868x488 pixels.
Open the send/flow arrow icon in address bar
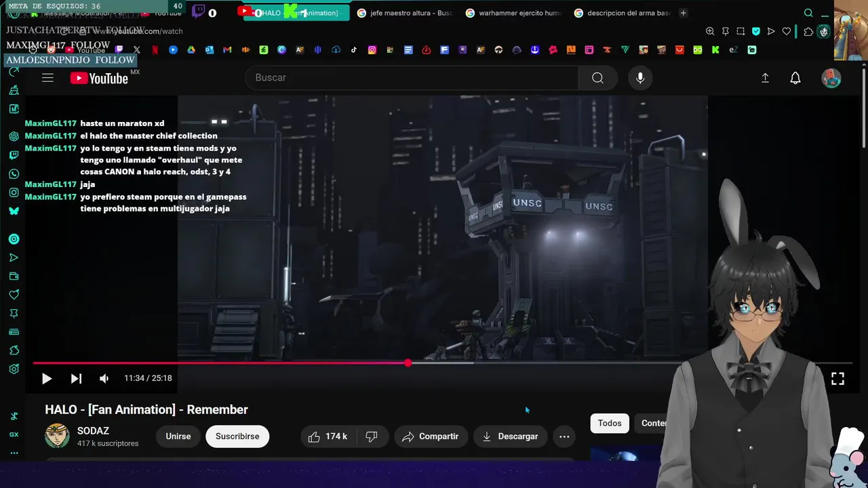[x=771, y=31]
